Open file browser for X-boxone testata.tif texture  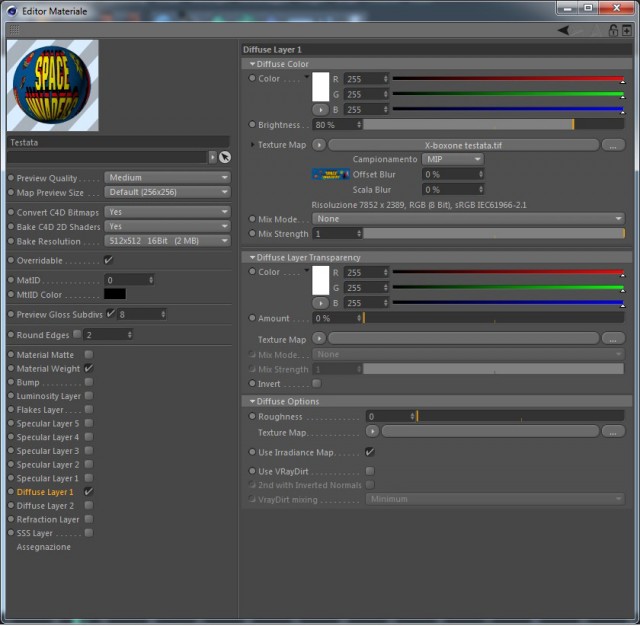pos(613,145)
